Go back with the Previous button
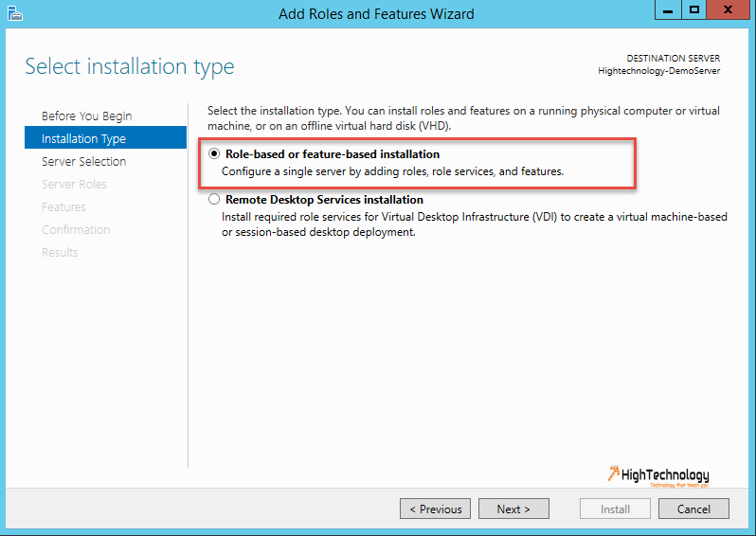 435,509
